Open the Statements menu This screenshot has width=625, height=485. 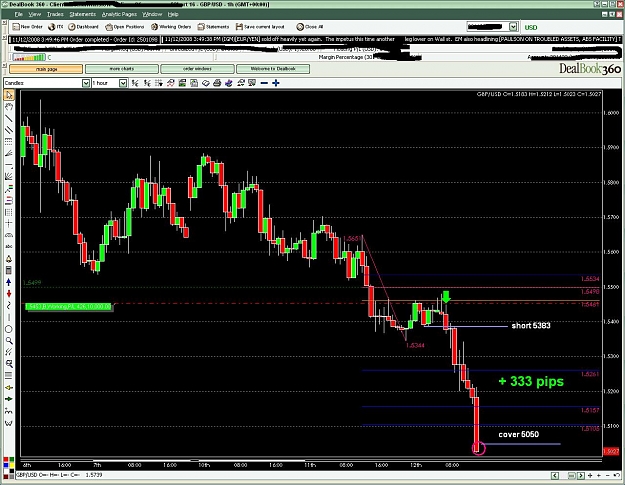[83, 14]
